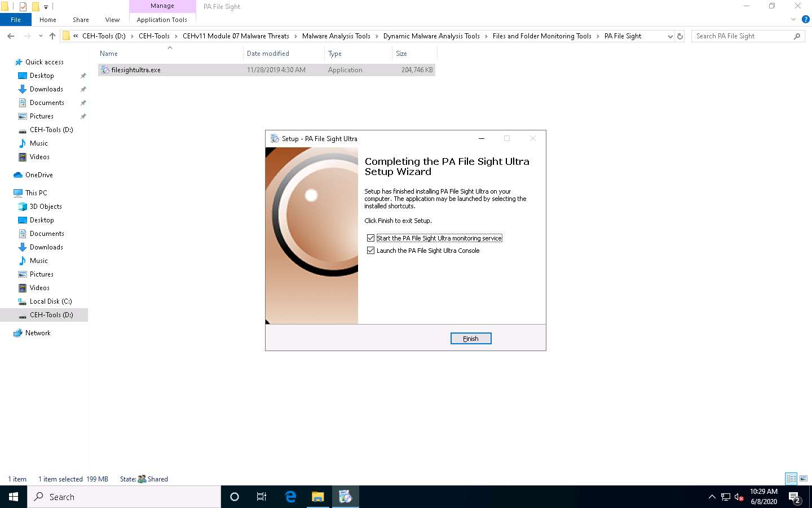Expand the address bar history dropdown
The image size is (812, 508).
click(x=670, y=36)
